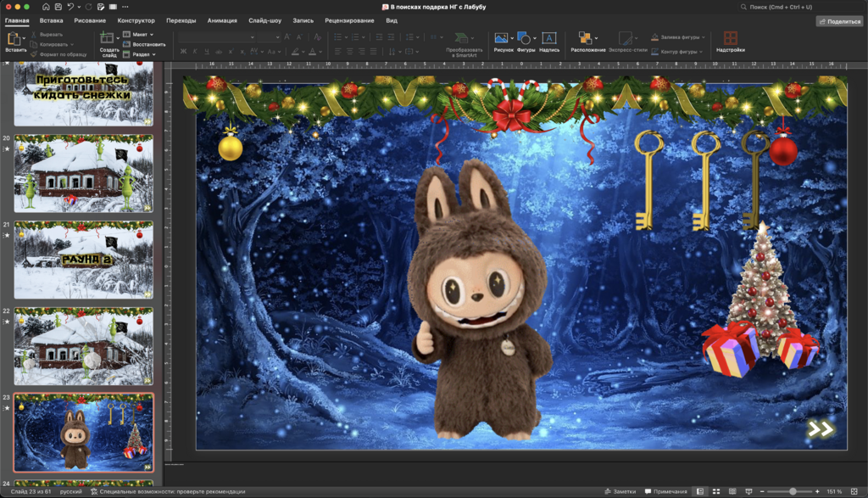Open the Макет layout dropdown
868x498 pixels.
[x=138, y=34]
